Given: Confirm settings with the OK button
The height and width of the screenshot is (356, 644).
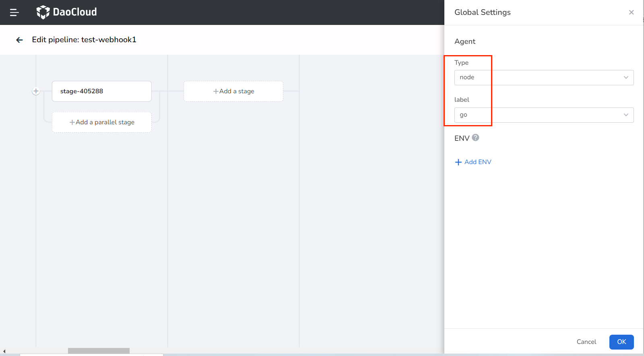Looking at the screenshot, I should click(x=621, y=342).
